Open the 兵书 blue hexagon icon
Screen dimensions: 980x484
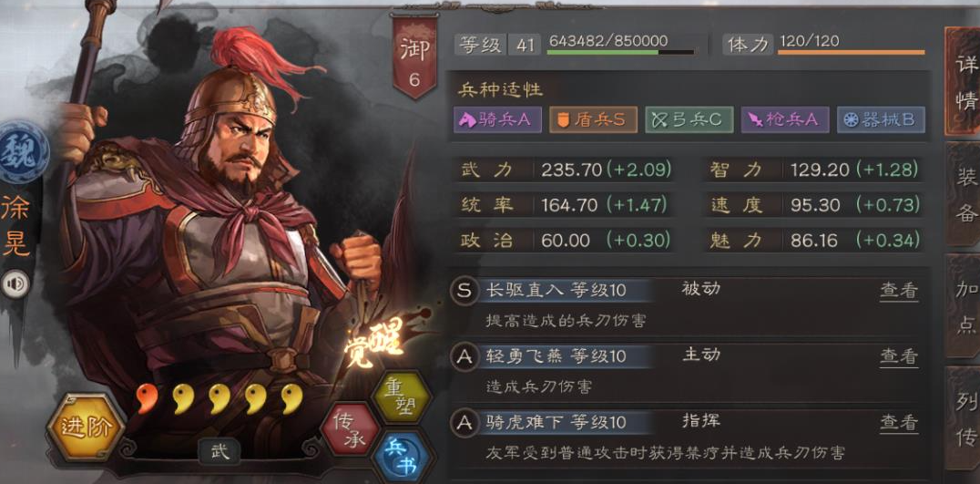(402, 458)
